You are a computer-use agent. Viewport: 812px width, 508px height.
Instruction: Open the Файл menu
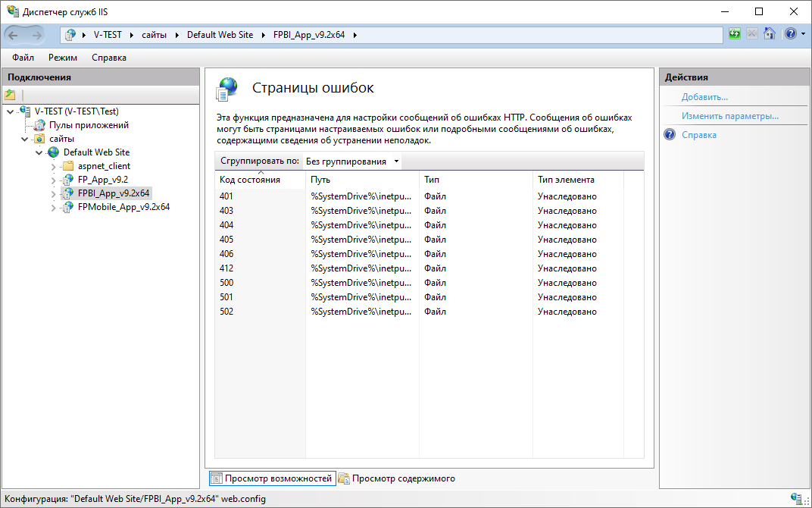tap(23, 58)
